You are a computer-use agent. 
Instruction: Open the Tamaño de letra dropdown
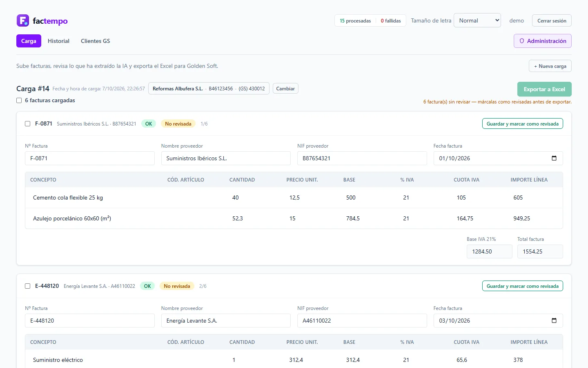pos(477,20)
